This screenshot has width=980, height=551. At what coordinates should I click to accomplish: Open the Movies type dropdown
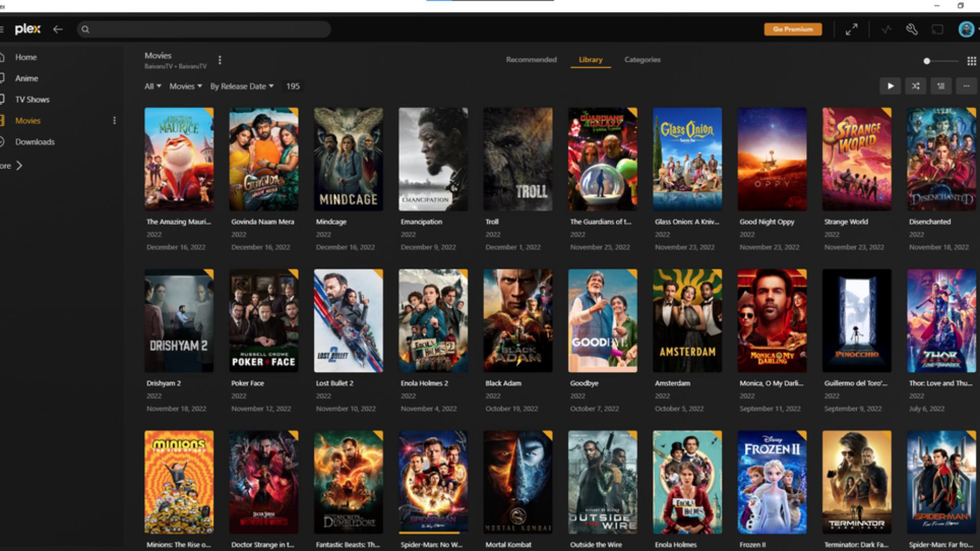(x=185, y=86)
